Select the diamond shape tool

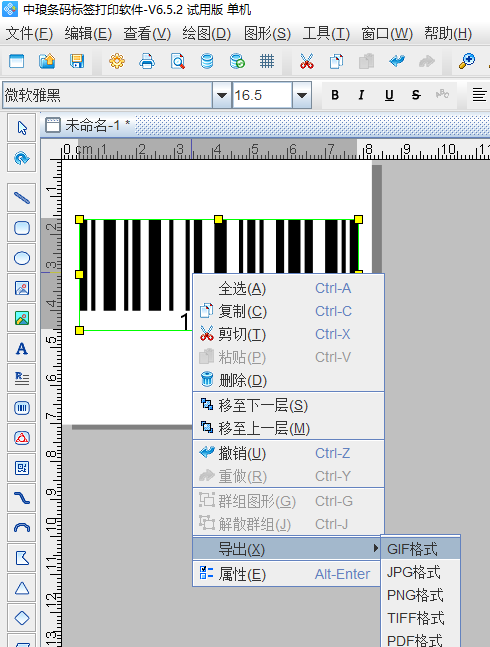(x=22, y=618)
